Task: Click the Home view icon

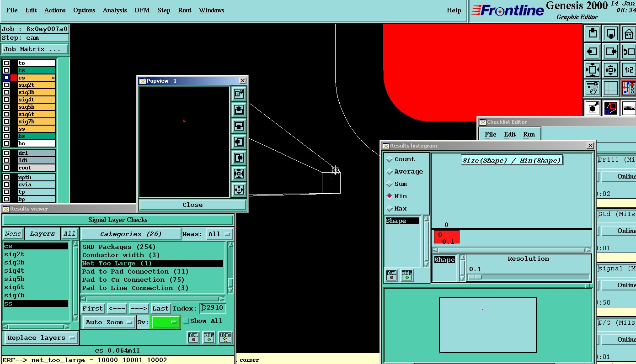Action: coord(629,33)
